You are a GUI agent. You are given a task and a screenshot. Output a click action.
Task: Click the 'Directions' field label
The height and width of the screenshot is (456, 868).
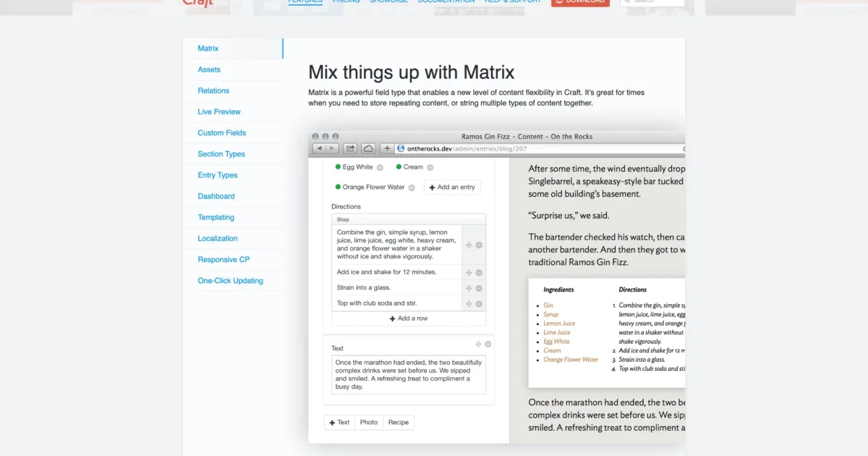coord(346,207)
